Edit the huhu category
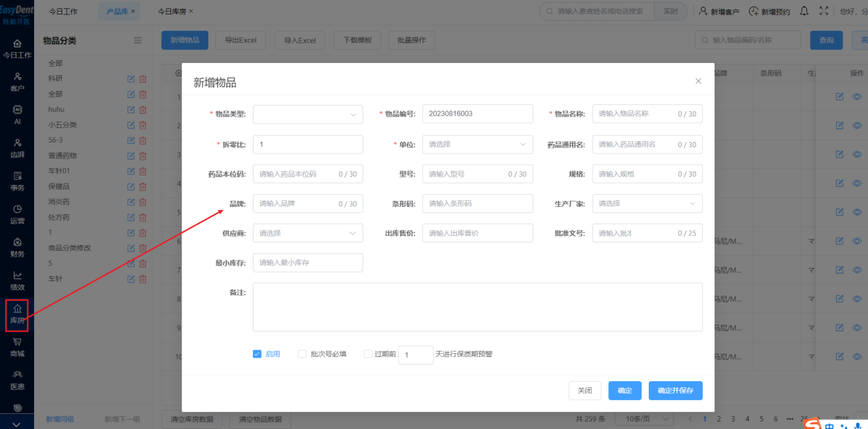868x429 pixels. pos(131,110)
